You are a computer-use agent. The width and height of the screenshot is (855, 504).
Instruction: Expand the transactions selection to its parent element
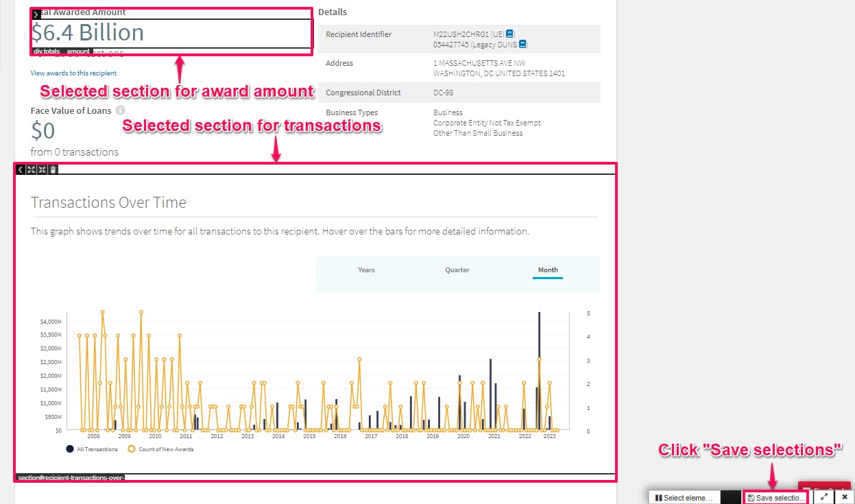(x=32, y=169)
